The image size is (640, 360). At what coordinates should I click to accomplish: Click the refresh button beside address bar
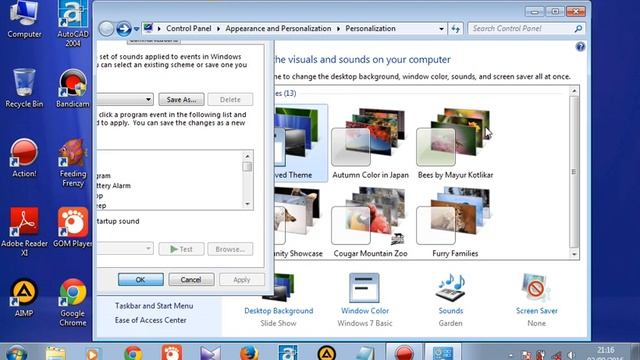(456, 29)
